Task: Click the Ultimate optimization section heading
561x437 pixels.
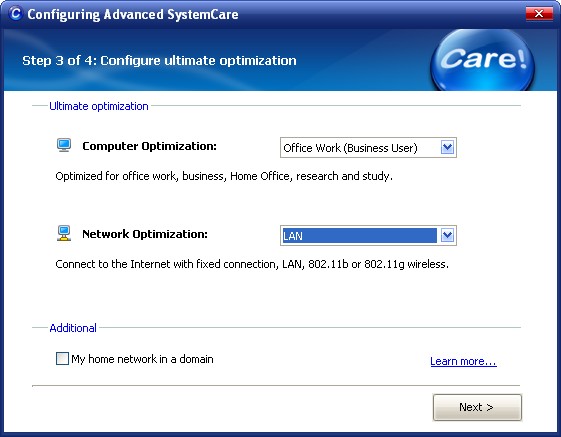Action: click(x=99, y=106)
